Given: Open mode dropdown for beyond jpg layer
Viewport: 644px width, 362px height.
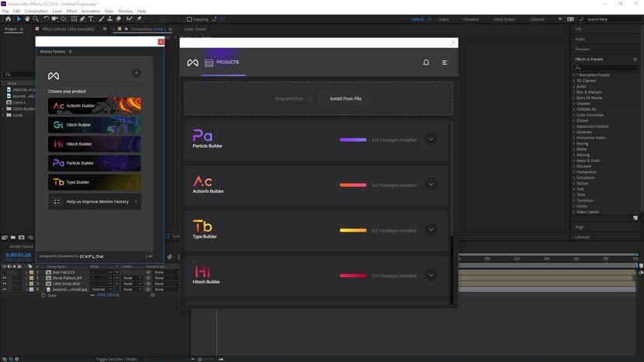Looking at the screenshot, I should (x=102, y=289).
